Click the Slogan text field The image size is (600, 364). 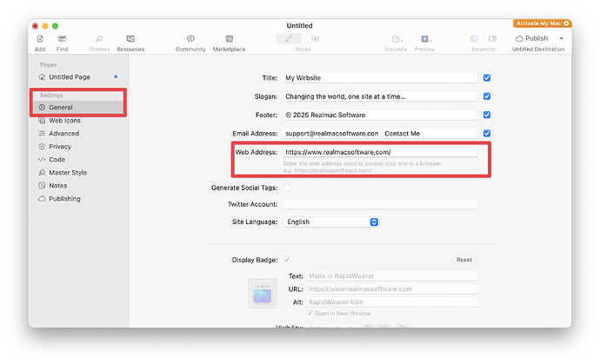click(x=380, y=96)
